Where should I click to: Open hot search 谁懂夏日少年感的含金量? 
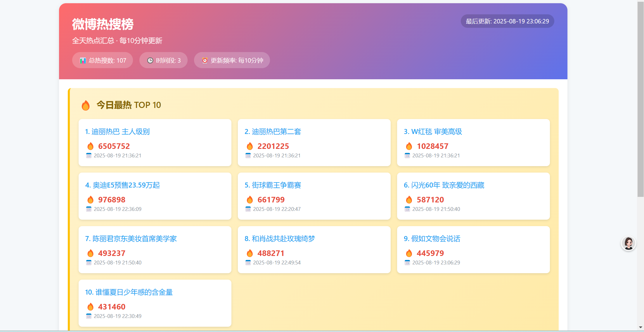click(x=129, y=292)
